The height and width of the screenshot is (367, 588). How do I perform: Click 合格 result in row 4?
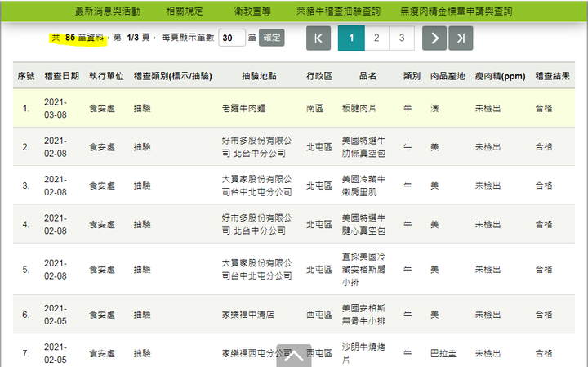point(544,225)
